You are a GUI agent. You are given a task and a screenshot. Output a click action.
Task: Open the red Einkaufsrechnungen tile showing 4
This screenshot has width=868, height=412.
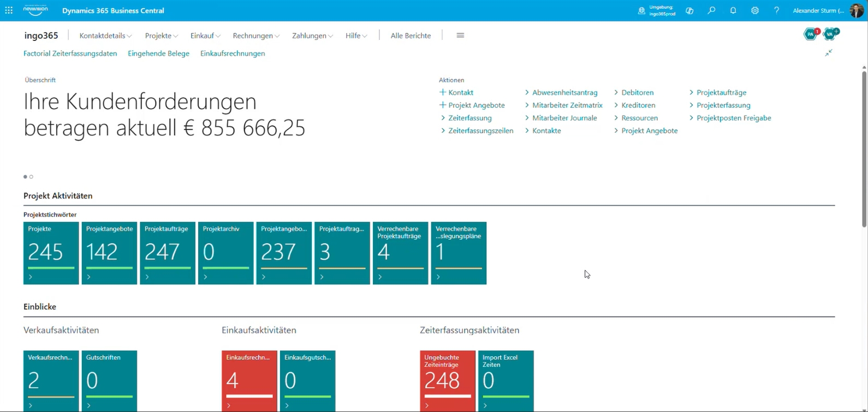[249, 381]
